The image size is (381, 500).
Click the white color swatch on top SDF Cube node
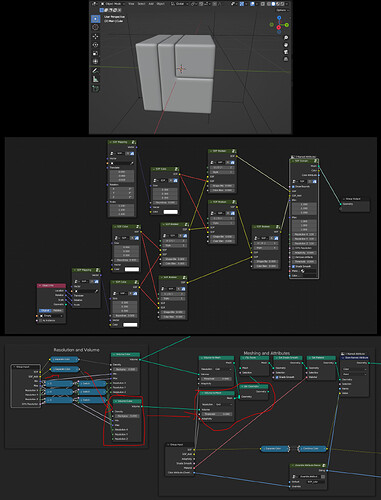pyautogui.click(x=170, y=212)
